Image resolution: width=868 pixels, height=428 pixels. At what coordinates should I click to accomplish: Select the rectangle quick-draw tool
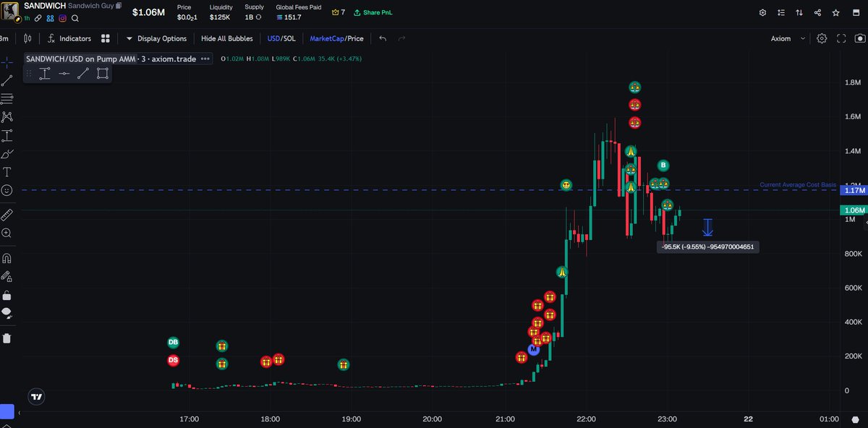[102, 73]
